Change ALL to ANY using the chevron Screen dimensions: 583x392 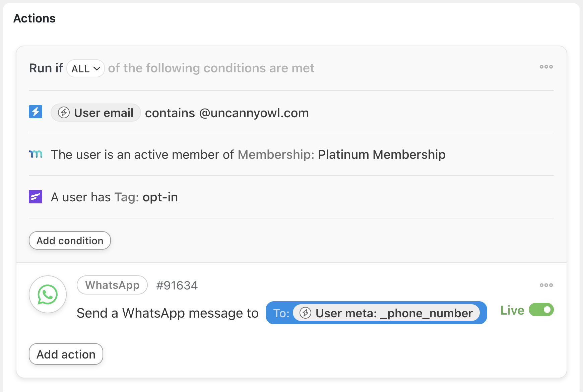[97, 68]
